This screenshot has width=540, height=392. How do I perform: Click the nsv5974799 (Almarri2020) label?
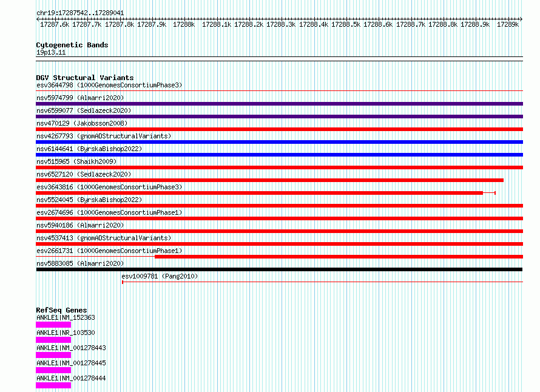pos(80,98)
